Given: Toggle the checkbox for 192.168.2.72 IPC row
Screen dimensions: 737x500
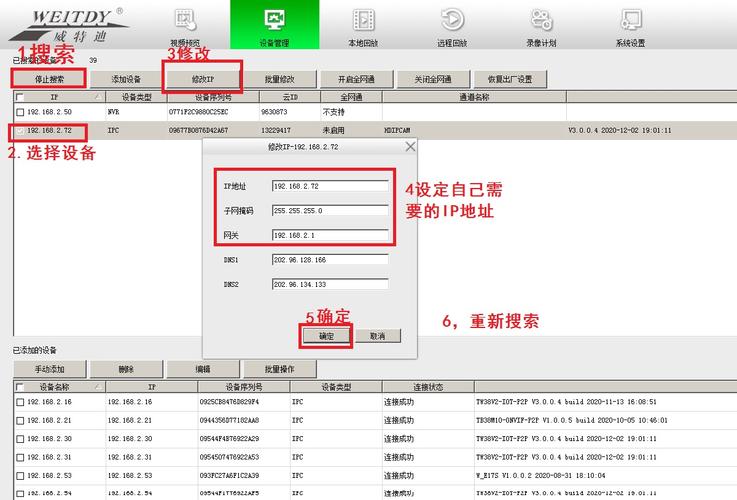Looking at the screenshot, I should (x=20, y=131).
